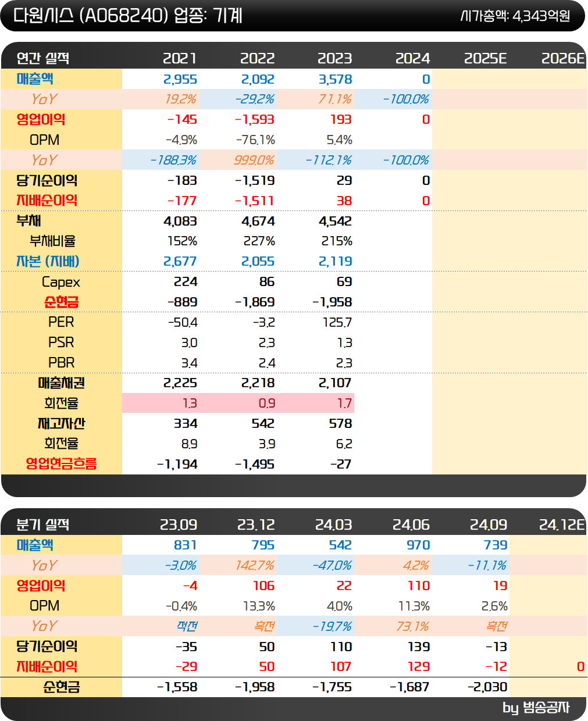
Task: Click quarterly 순현금 value -2,030
Action: pos(487,687)
